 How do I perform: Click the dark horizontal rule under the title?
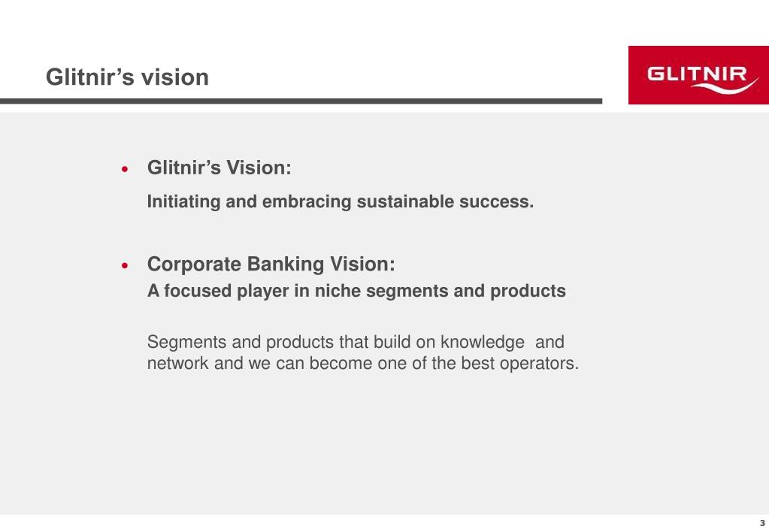tap(301, 101)
